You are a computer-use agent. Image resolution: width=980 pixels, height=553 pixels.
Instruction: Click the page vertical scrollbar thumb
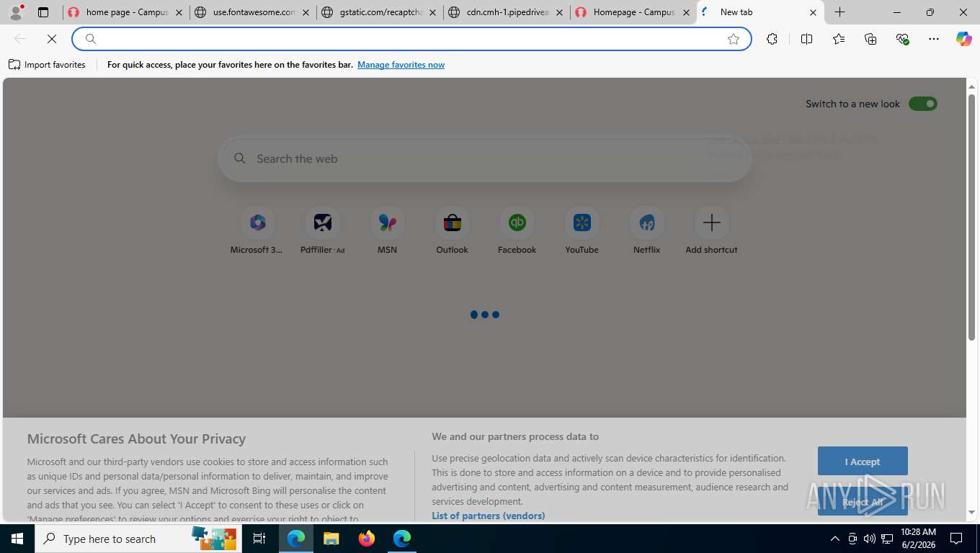(971, 216)
